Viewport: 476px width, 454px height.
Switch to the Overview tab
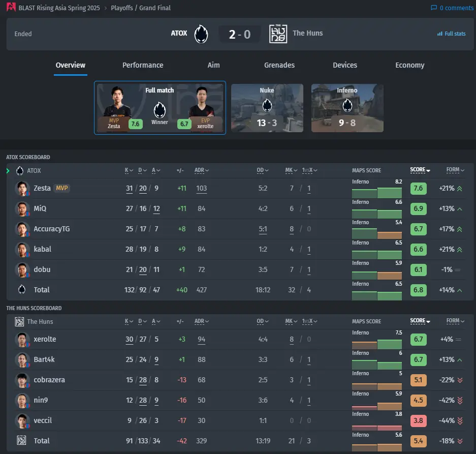click(71, 65)
